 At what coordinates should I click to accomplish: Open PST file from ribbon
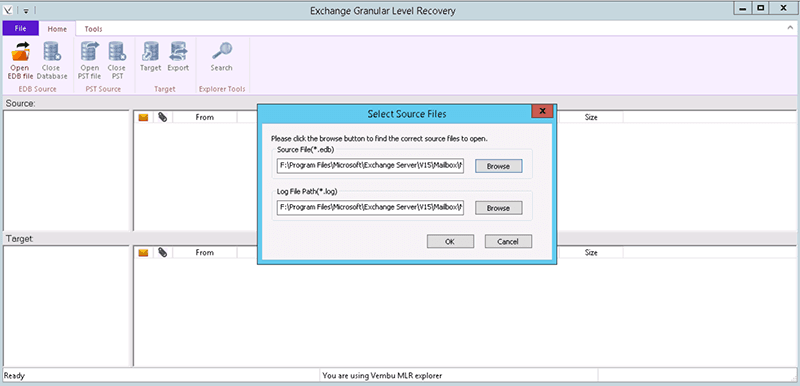pos(90,61)
